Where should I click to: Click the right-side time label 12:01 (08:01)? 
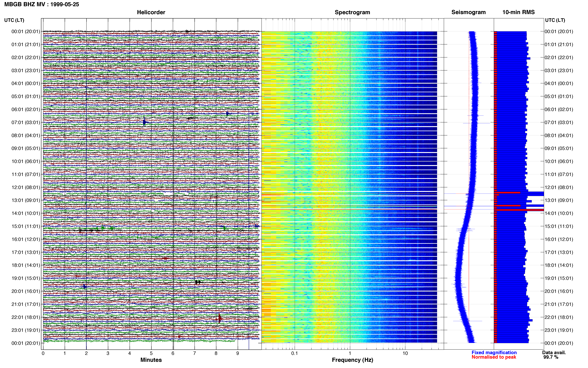click(559, 187)
